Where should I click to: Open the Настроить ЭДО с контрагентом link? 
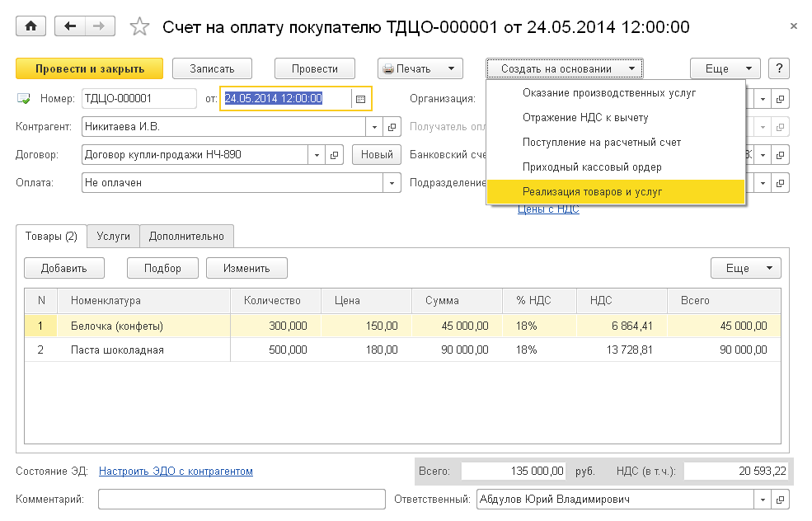(176, 472)
